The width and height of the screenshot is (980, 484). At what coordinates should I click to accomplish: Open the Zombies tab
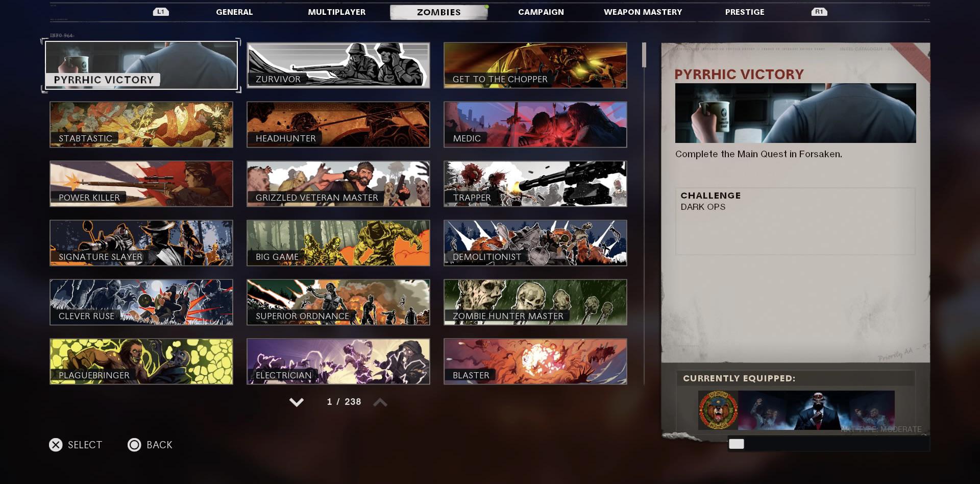coord(439,12)
